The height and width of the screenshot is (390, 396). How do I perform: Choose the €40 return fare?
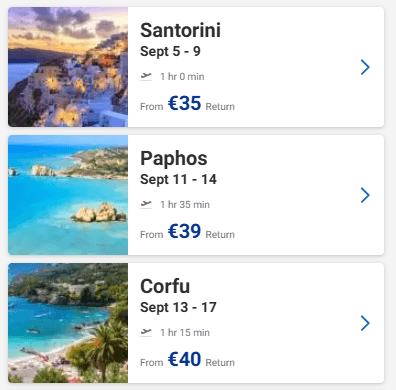[x=184, y=359]
